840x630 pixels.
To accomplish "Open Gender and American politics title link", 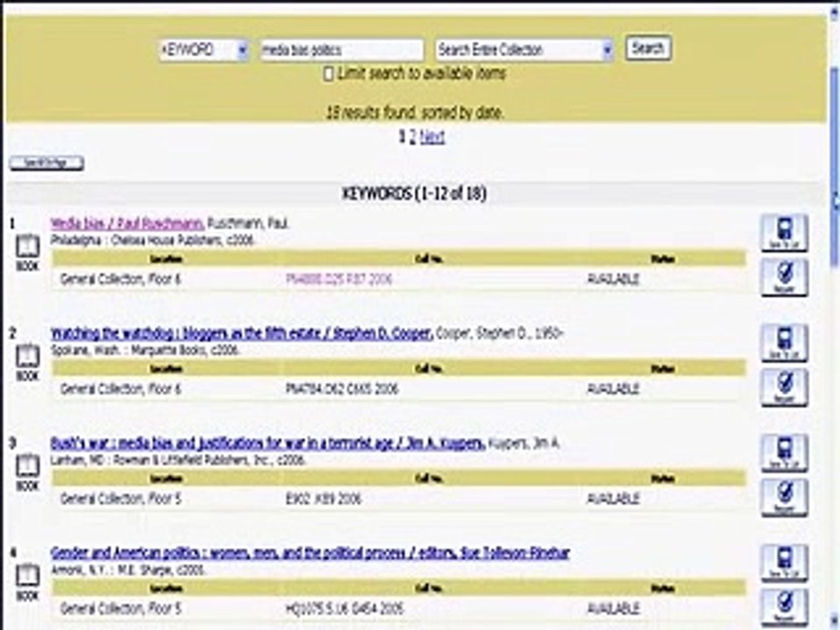I will (310, 553).
